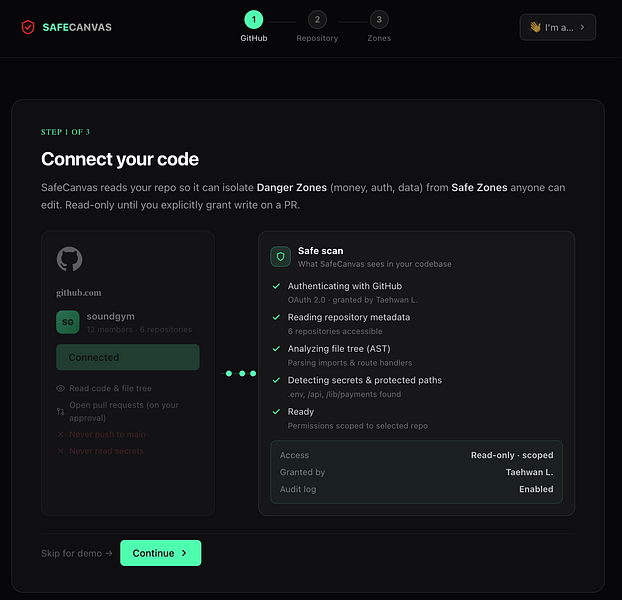622x600 pixels.
Task: Click the eye icon beside Read code
Action: [60, 389]
